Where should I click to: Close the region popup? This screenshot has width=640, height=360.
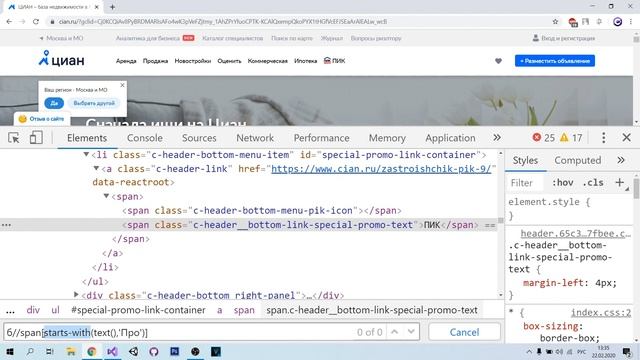pos(122,85)
